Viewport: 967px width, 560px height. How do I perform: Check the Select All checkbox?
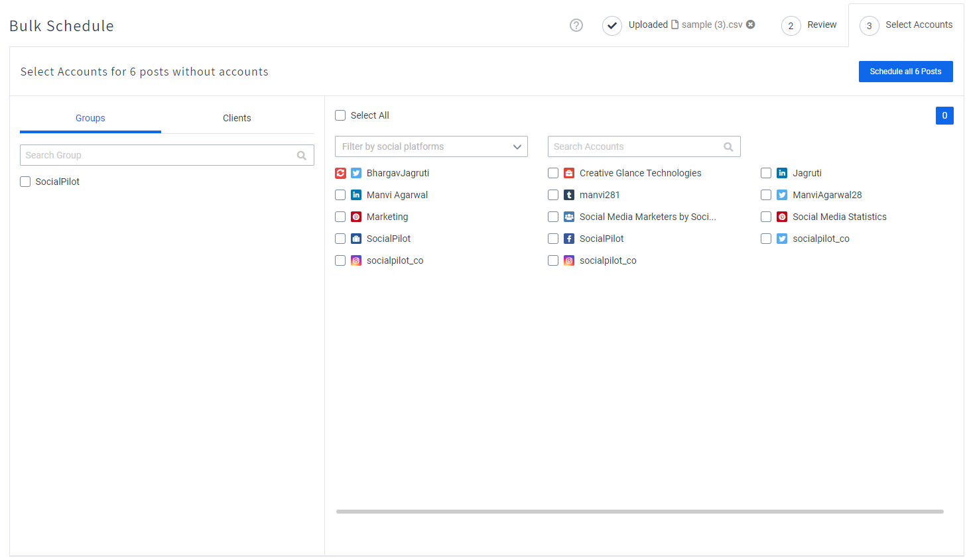pos(340,115)
